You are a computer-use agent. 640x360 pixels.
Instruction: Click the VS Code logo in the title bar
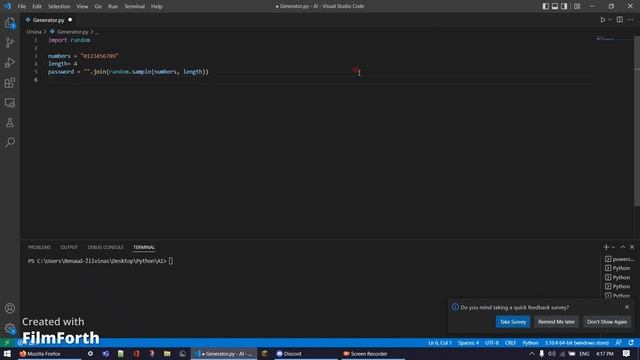point(7,6)
